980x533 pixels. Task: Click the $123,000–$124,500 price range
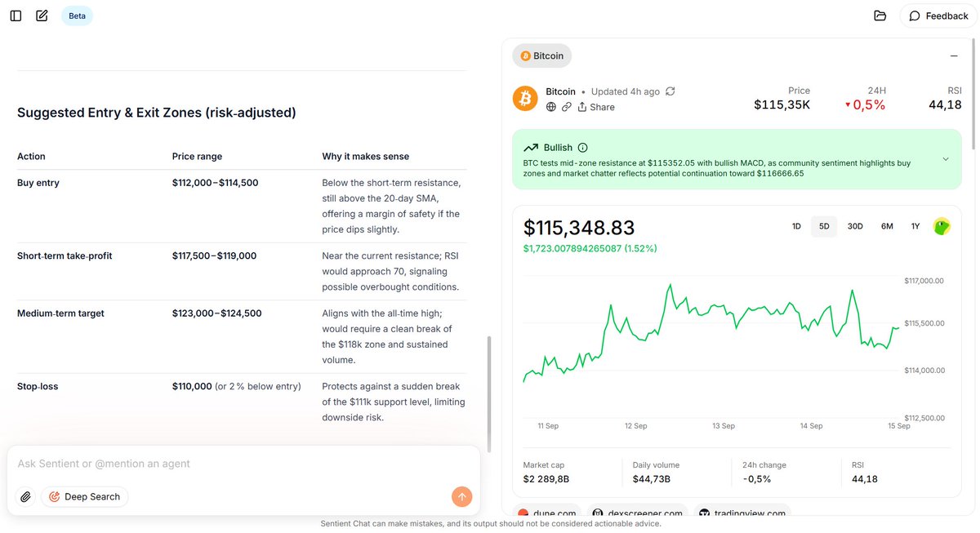(217, 313)
